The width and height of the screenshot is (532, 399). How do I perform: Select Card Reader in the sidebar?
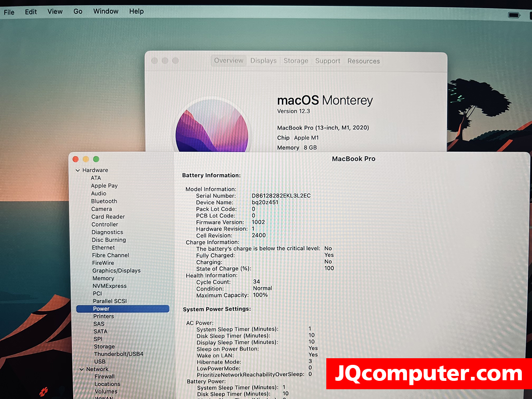tap(108, 217)
